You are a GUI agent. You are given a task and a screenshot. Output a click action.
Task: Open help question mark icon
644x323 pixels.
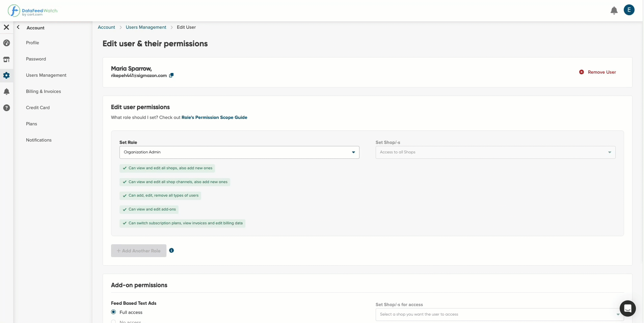coord(6,108)
